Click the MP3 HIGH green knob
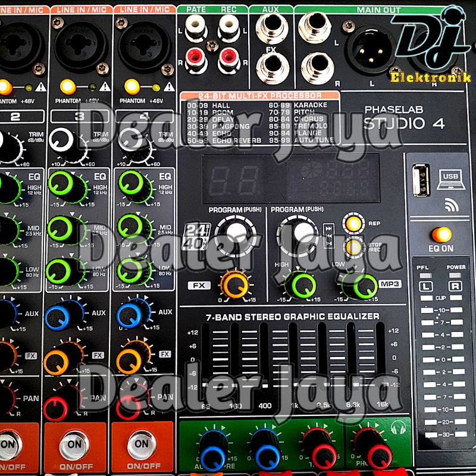 301,285
